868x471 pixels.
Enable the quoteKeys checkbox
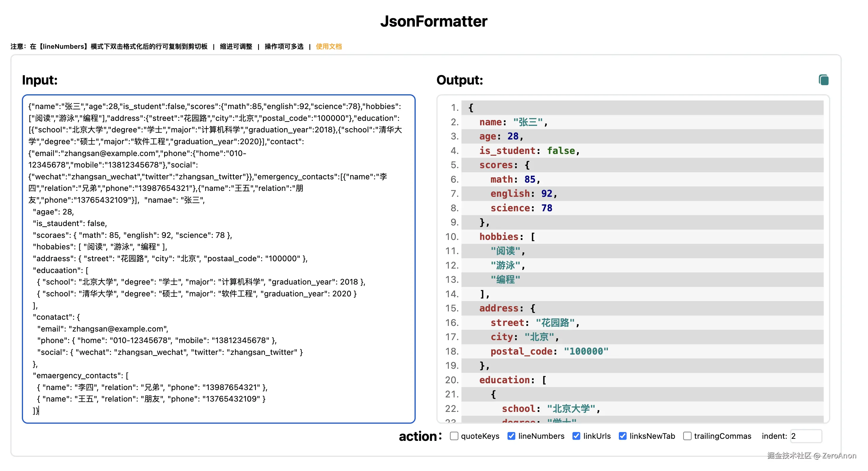[454, 436]
